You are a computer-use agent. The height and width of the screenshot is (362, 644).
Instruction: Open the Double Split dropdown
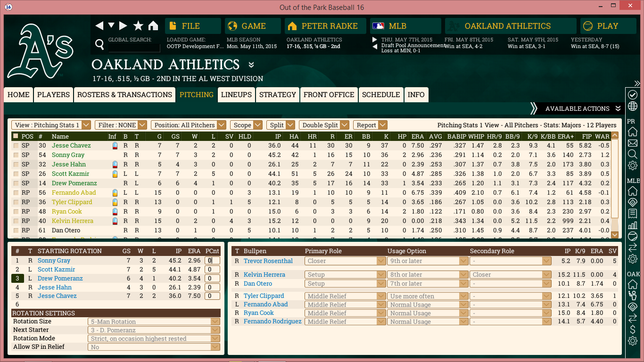coord(324,125)
